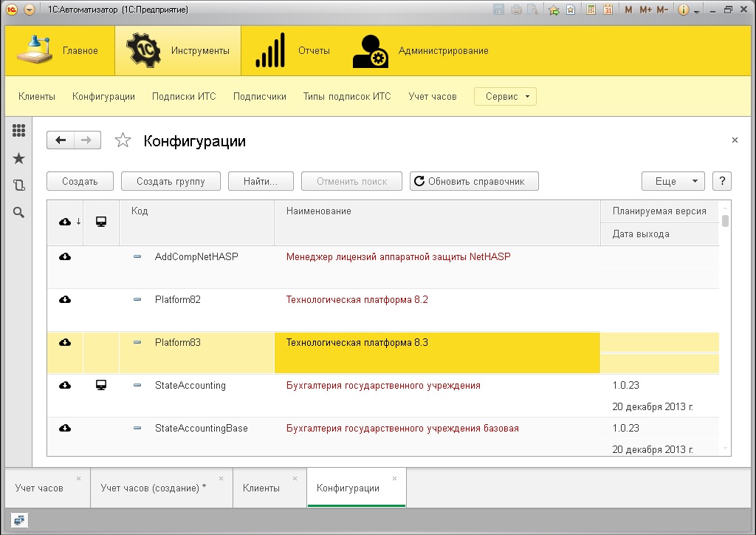The image size is (756, 535).
Task: Click the star beside Конфигурации heading
Action: click(123, 140)
